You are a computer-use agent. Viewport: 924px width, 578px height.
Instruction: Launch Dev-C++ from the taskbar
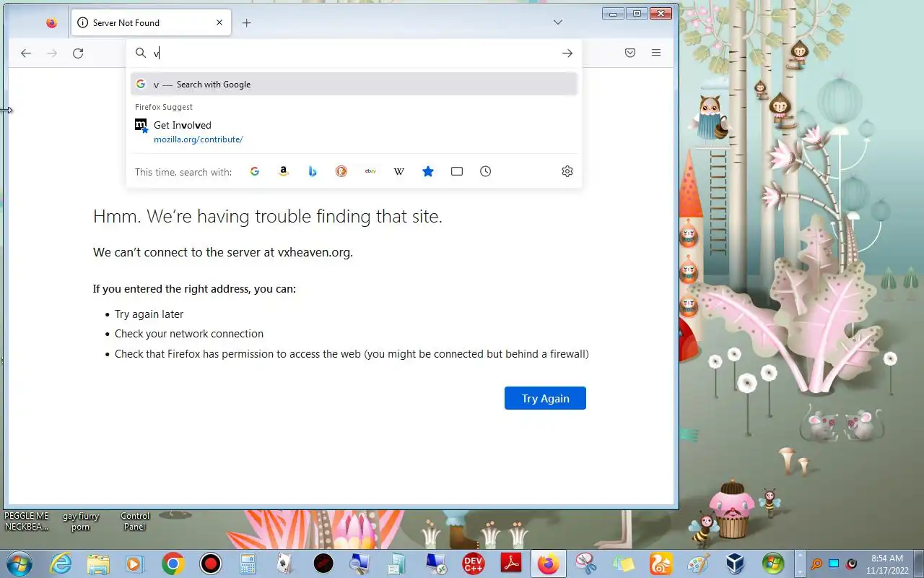click(474, 564)
